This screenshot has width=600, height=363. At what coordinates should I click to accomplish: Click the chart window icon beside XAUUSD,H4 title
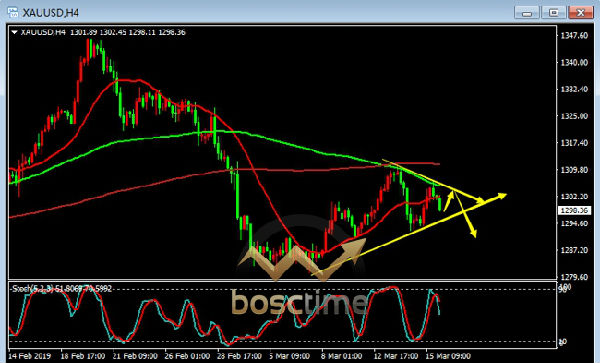[13, 12]
